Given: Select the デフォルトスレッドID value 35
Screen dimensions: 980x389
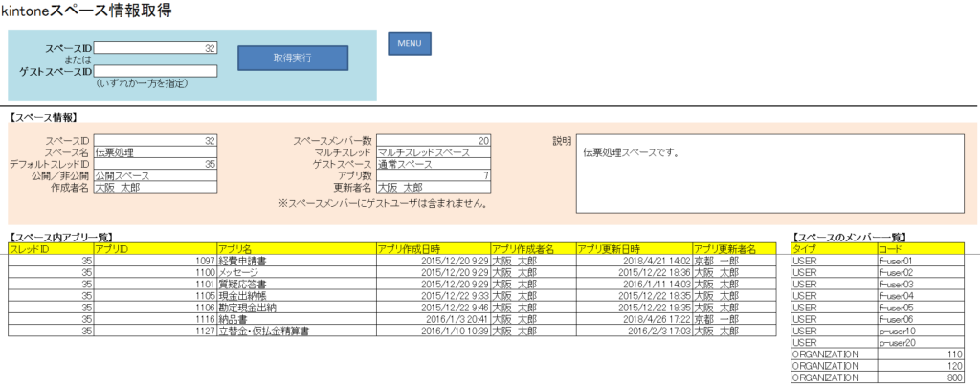Looking at the screenshot, I should click(x=155, y=164).
